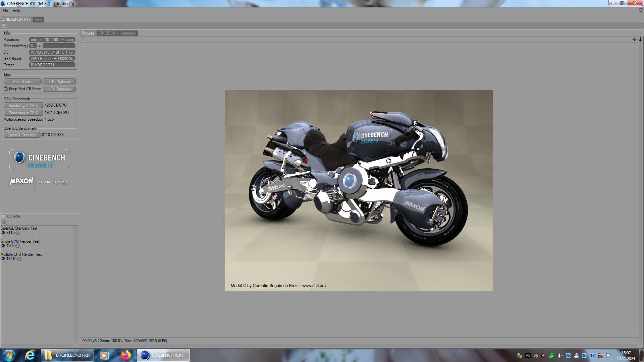Click the move/pan picture icon
The width and height of the screenshot is (644, 362).
point(634,40)
